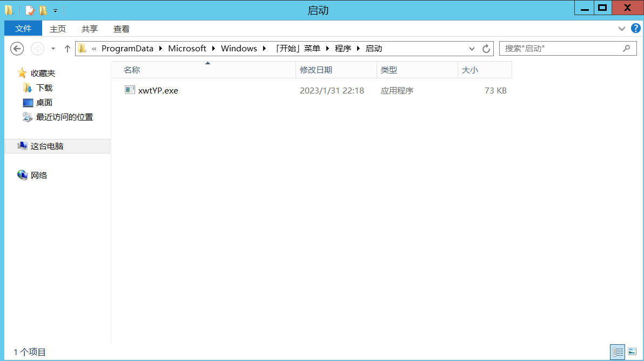644x361 pixels.
Task: Click the Properties icon in quick access toolbar
Action: click(x=29, y=8)
